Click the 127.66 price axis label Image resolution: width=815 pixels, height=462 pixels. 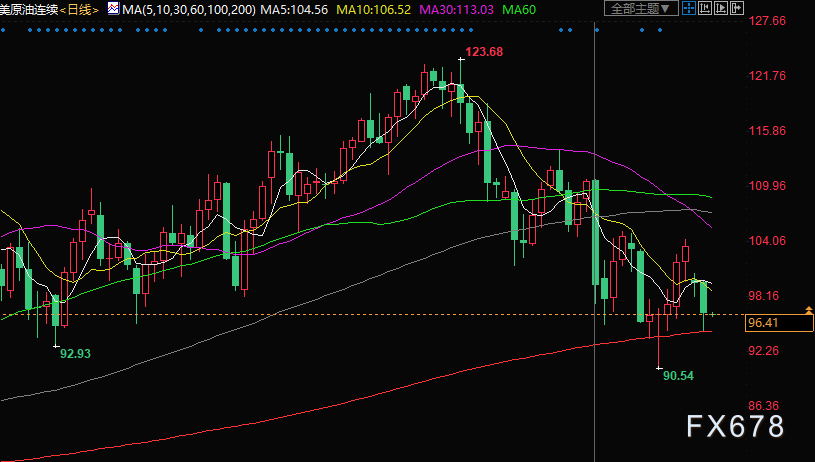coord(767,21)
